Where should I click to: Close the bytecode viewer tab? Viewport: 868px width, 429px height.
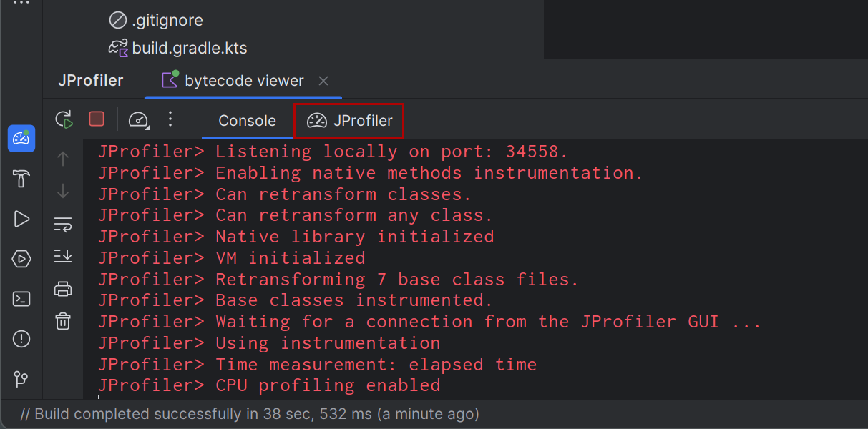323,81
